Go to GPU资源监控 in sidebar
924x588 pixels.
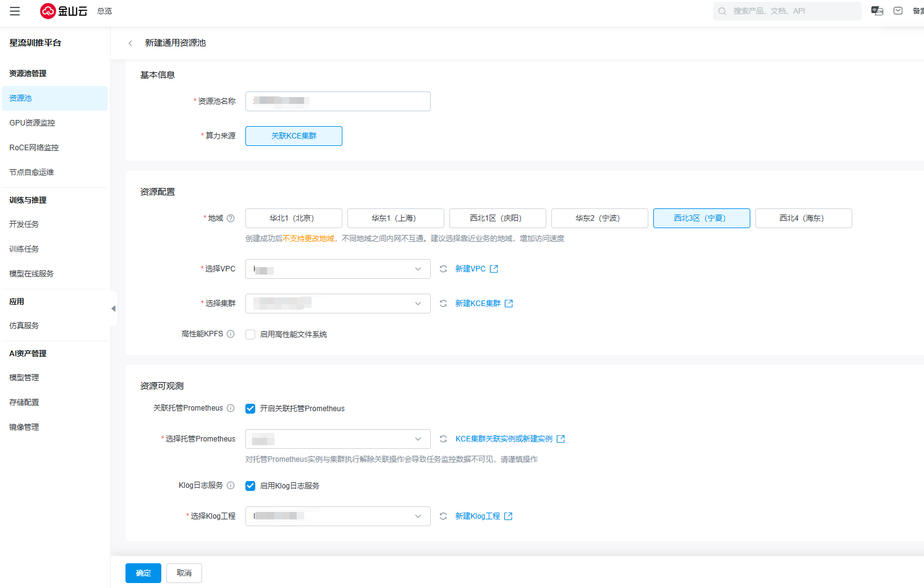pos(32,123)
